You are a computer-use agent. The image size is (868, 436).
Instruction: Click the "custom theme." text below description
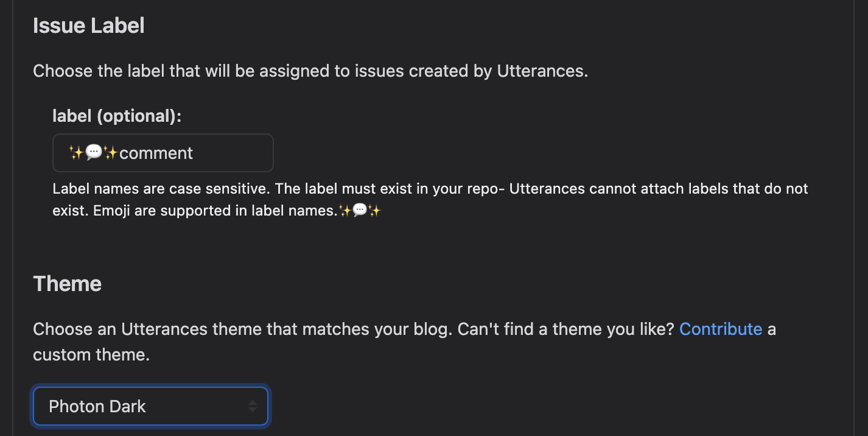pos(91,354)
